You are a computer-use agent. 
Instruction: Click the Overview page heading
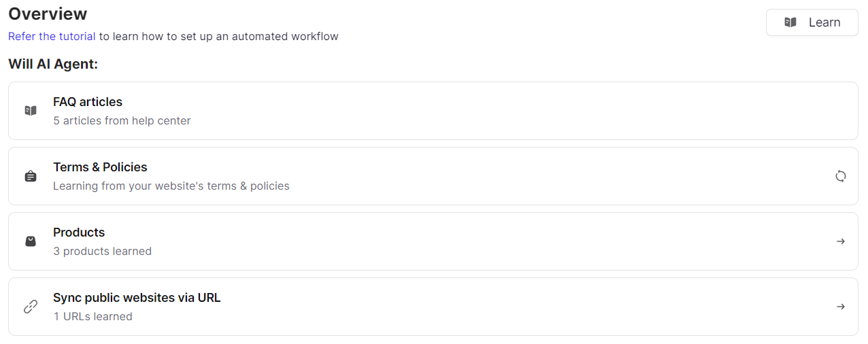click(48, 14)
